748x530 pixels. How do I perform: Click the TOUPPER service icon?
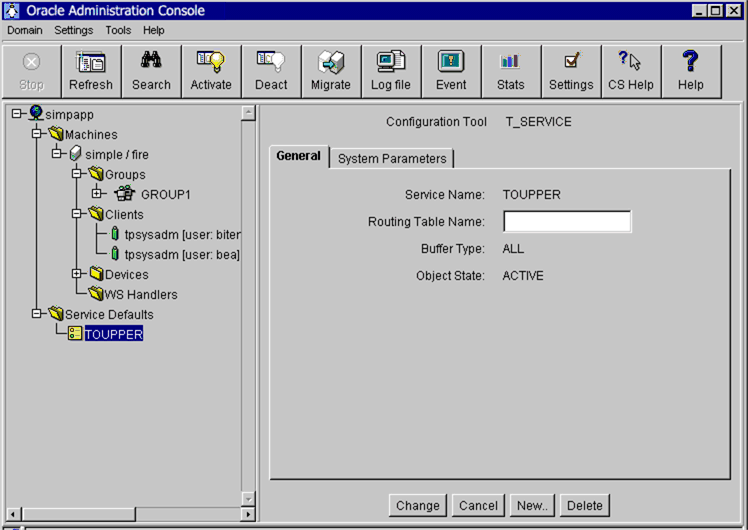[x=75, y=333]
